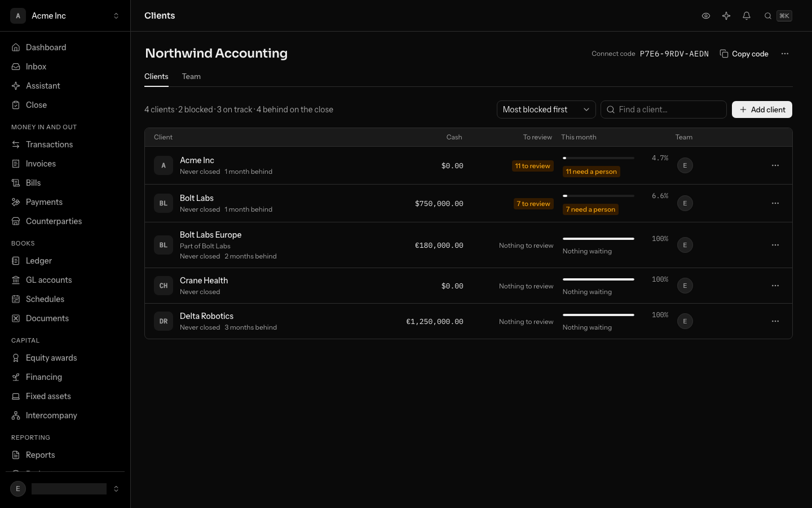Click the Schedules calendar icon
This screenshot has height=508, width=812.
click(x=16, y=299)
